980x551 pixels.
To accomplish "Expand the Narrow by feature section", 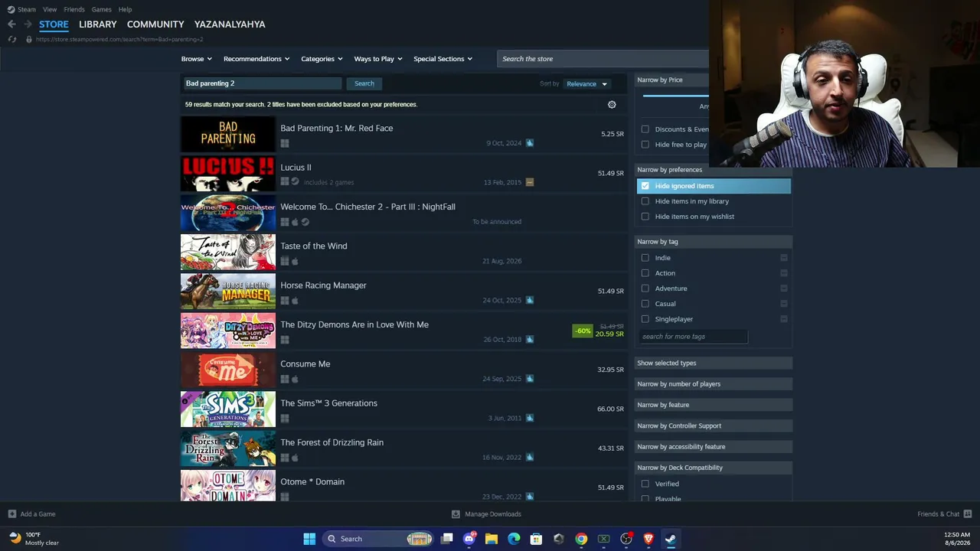I will tap(714, 405).
